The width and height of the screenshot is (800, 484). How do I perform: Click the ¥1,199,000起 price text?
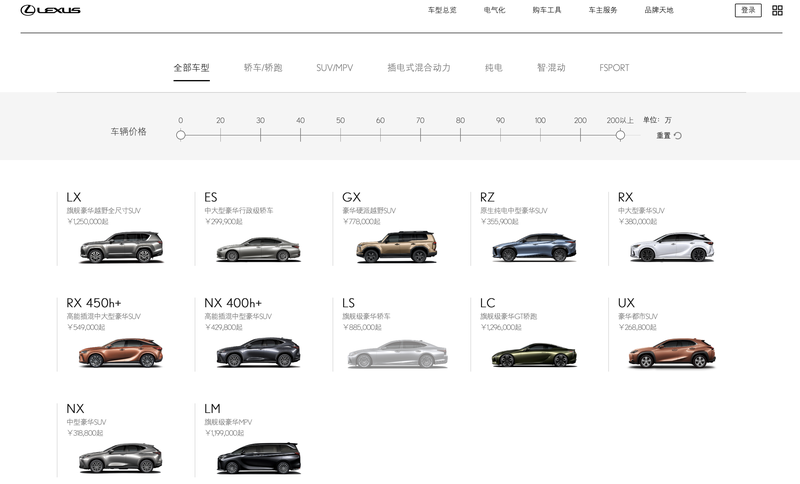[224, 433]
